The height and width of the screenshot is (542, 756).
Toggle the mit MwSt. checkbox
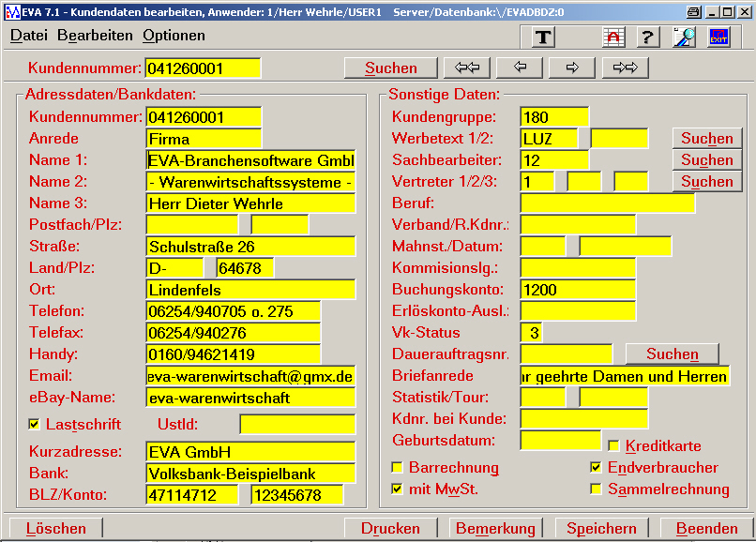pos(397,489)
